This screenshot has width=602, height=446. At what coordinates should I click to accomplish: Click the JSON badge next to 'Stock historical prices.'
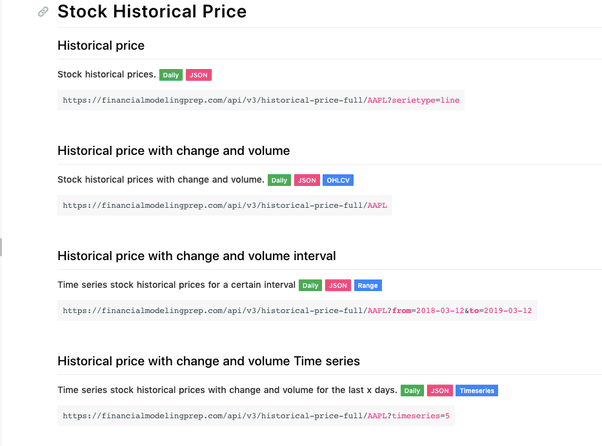[199, 75]
